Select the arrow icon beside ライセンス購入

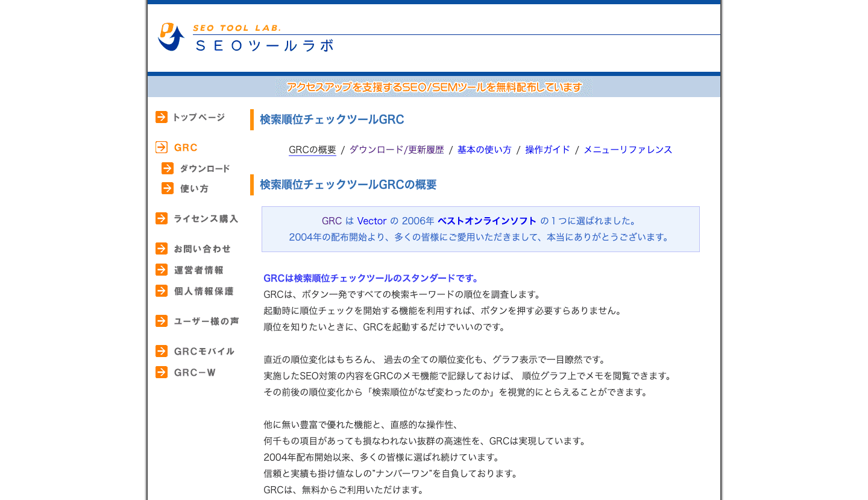click(x=161, y=218)
